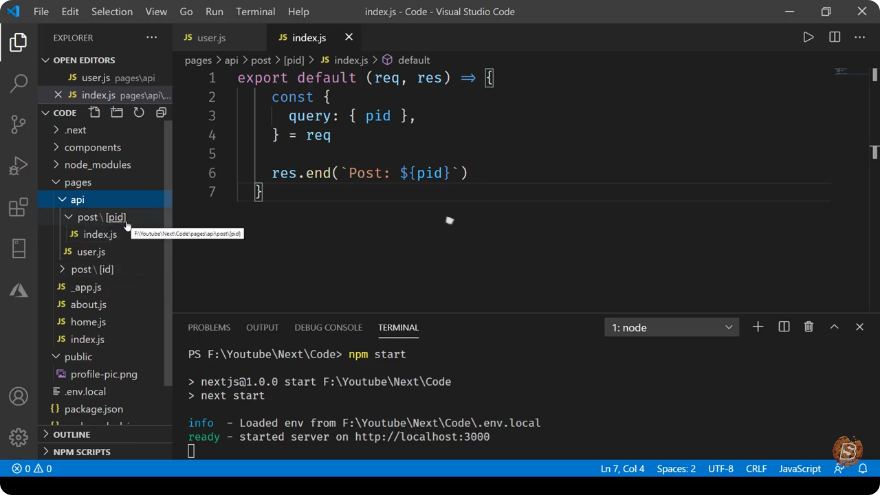Toggle the Explorer view in activity bar
Screen dimensions: 880x495
click(19, 43)
